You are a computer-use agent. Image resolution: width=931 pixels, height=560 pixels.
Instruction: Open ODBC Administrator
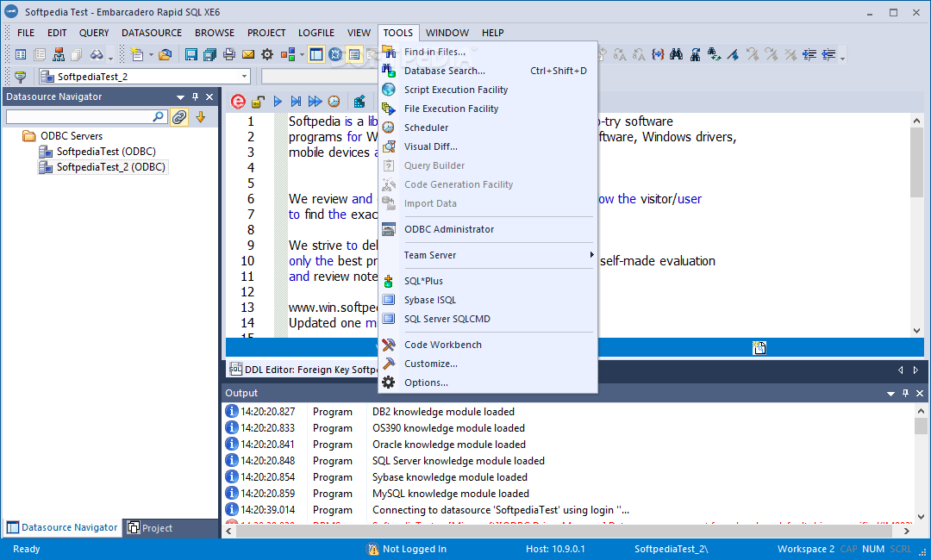click(x=487, y=229)
